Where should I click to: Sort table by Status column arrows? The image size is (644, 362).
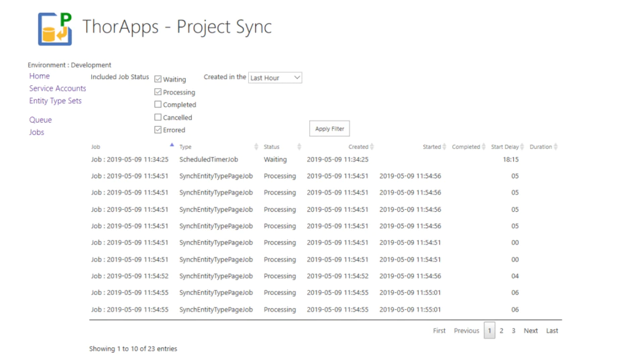click(299, 147)
